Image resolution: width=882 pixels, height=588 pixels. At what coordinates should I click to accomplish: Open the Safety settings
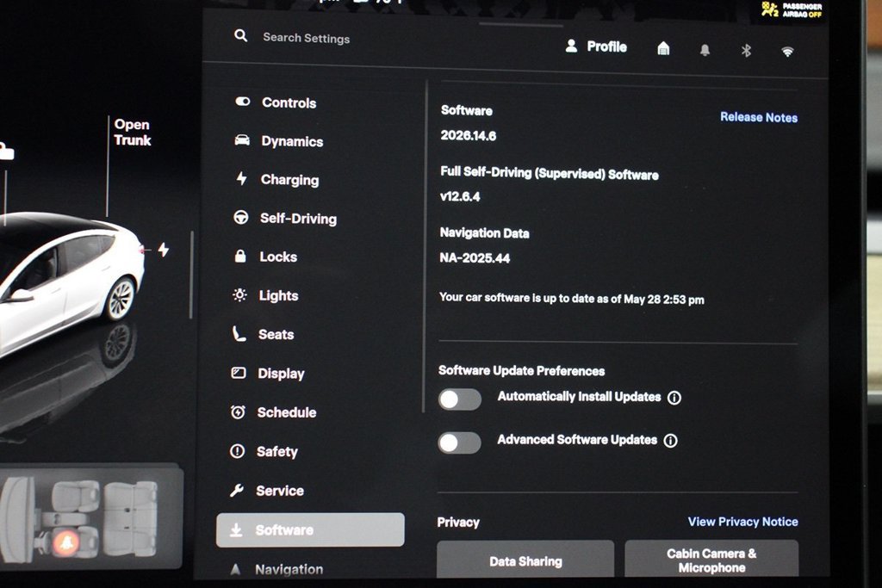(x=264, y=451)
